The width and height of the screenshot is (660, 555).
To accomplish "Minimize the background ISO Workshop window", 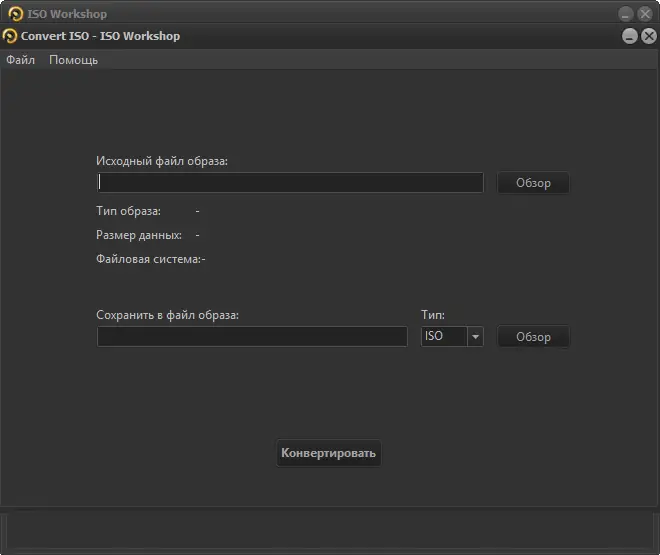I will click(625, 14).
